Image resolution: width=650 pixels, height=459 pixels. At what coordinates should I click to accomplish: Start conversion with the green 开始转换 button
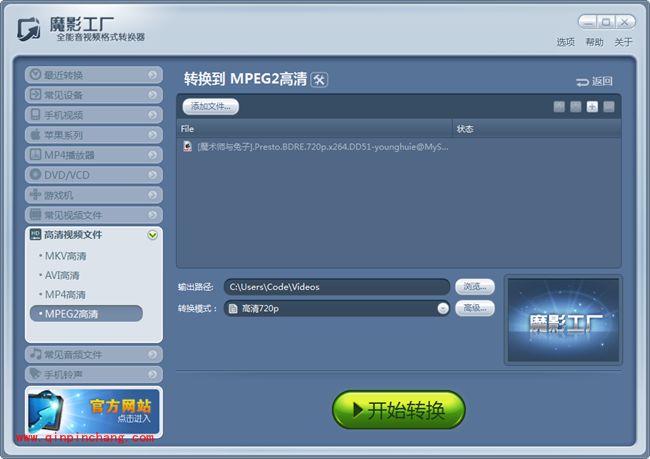[399, 410]
